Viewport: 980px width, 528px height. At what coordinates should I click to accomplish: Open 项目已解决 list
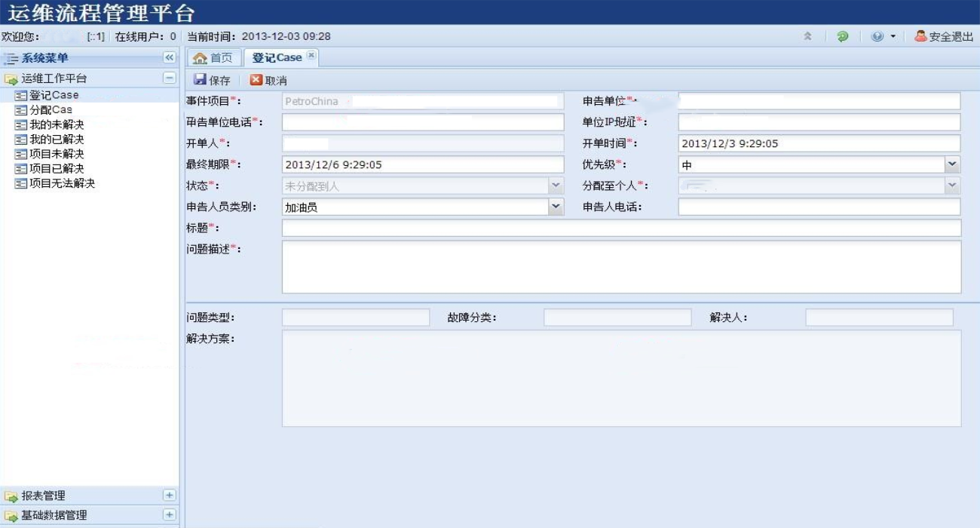pos(57,169)
